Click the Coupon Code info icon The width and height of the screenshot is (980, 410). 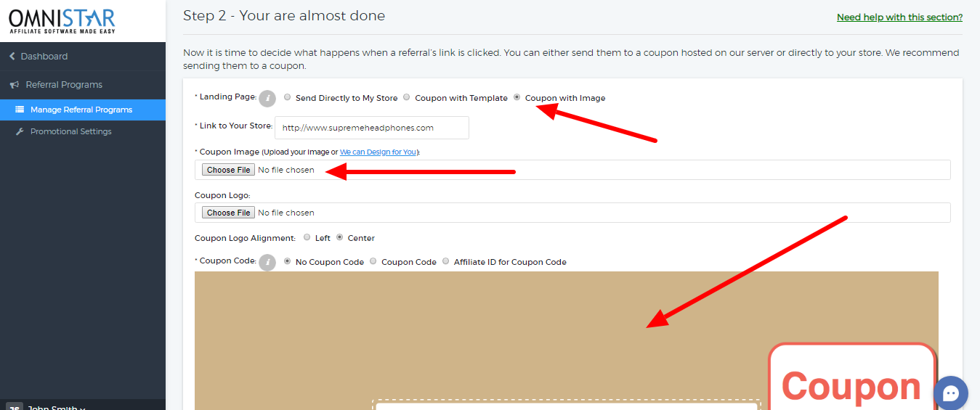tap(267, 262)
